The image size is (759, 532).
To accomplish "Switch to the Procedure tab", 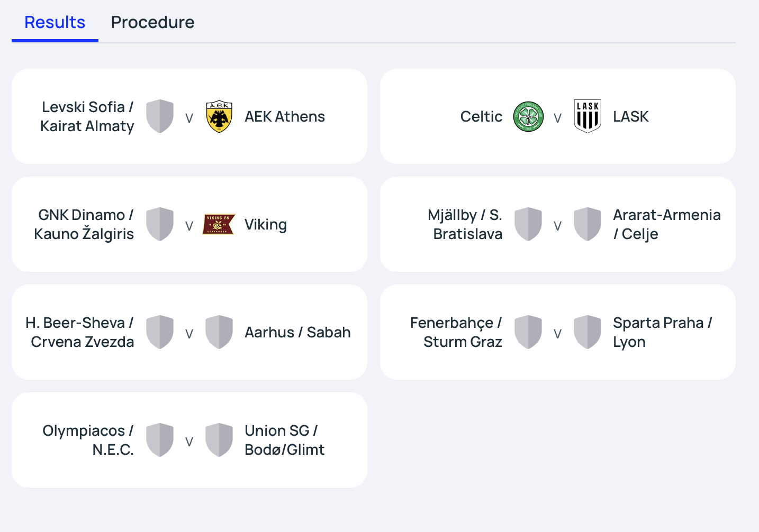I will pos(152,22).
